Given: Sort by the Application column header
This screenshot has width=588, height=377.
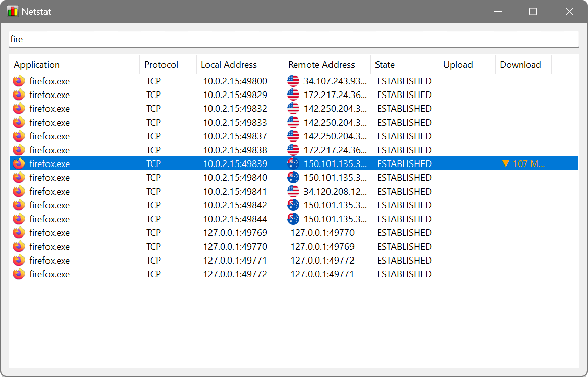Looking at the screenshot, I should coord(74,64).
